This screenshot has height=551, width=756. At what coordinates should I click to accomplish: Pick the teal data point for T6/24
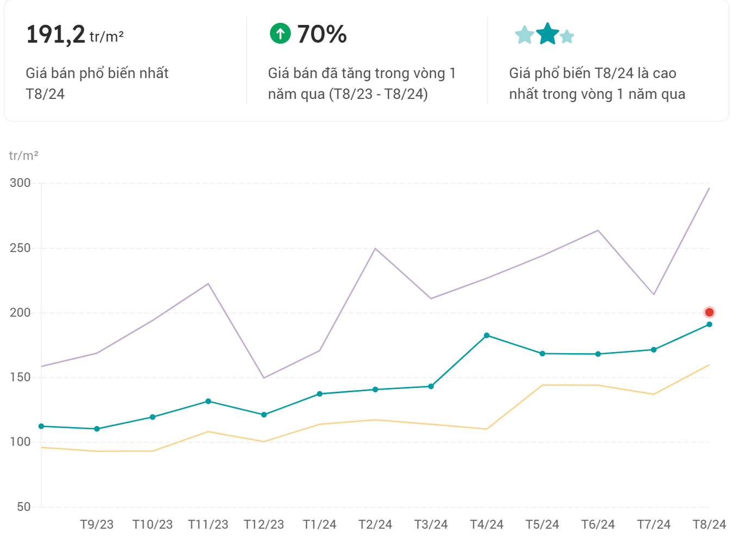pos(598,354)
